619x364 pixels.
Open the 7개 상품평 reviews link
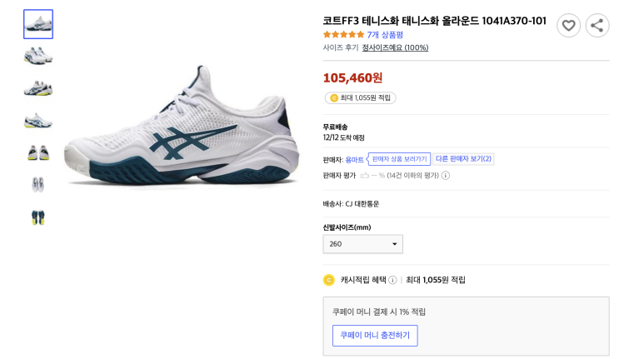coord(385,35)
